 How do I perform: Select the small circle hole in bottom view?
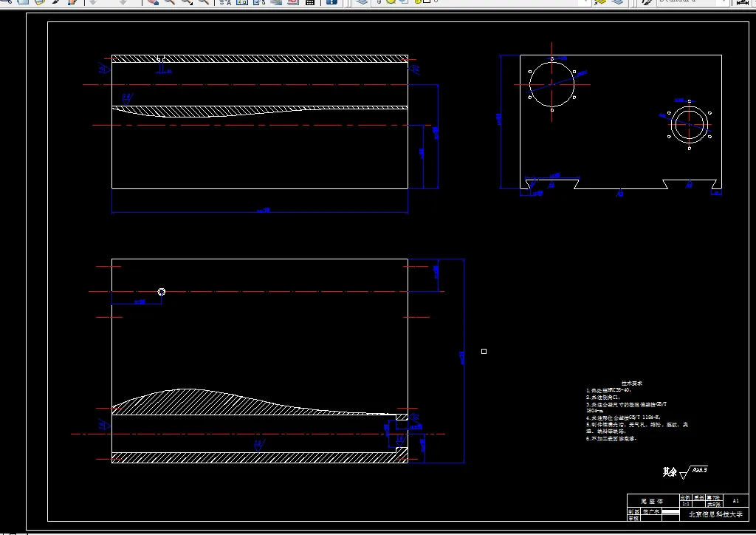(x=162, y=292)
